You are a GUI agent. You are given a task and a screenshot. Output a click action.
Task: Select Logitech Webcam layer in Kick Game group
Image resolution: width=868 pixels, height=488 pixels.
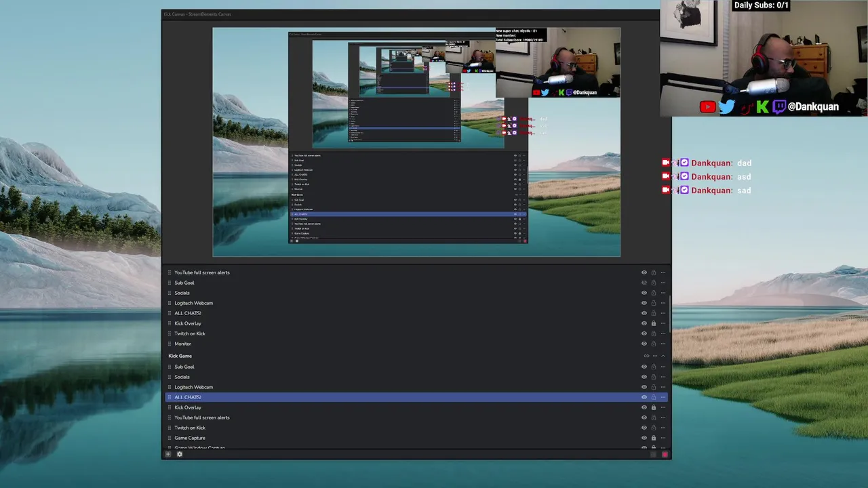(x=416, y=387)
